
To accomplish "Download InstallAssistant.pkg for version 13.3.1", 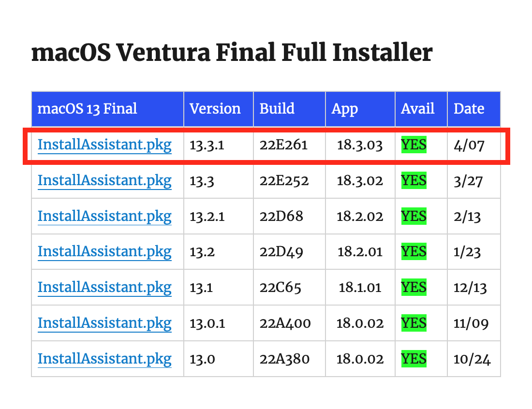I will pyautogui.click(x=104, y=145).
